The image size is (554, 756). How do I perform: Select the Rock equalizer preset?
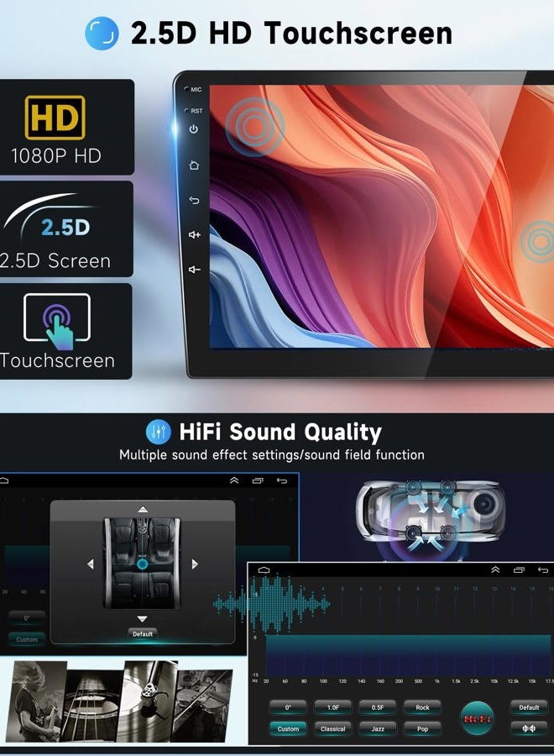[x=422, y=707]
